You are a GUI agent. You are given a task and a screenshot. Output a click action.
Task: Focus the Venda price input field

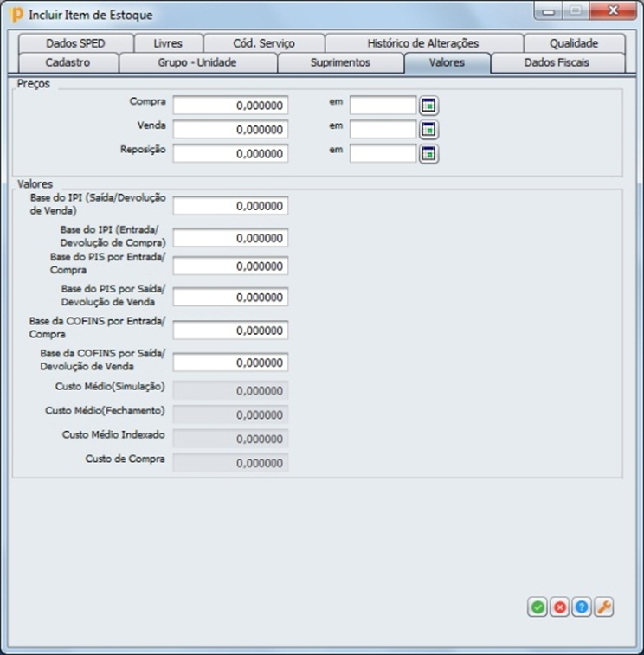pyautogui.click(x=230, y=130)
